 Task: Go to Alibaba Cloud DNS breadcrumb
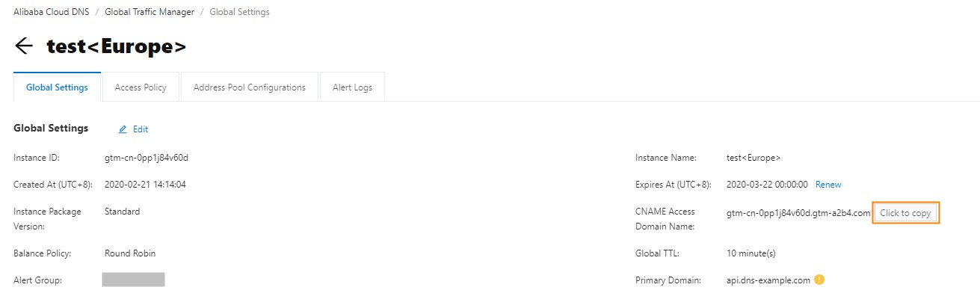[50, 12]
